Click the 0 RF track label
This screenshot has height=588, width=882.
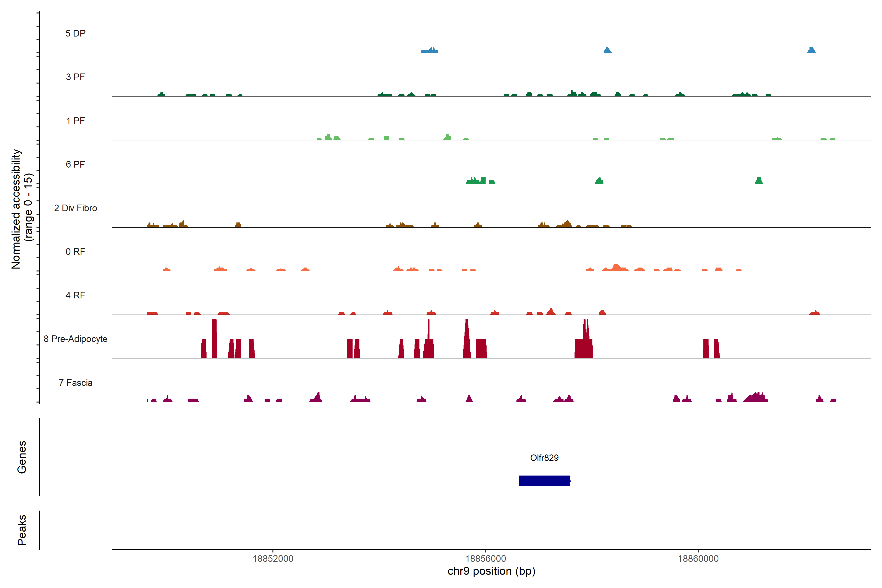pos(75,252)
